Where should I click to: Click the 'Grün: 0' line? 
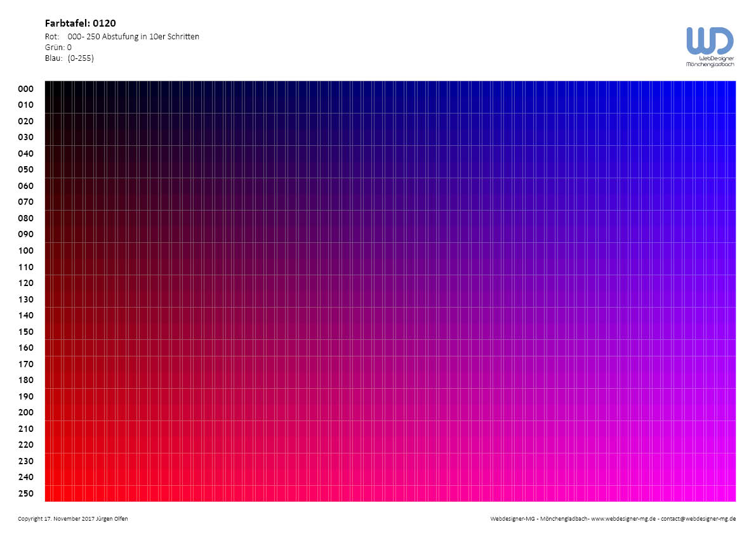[x=58, y=47]
